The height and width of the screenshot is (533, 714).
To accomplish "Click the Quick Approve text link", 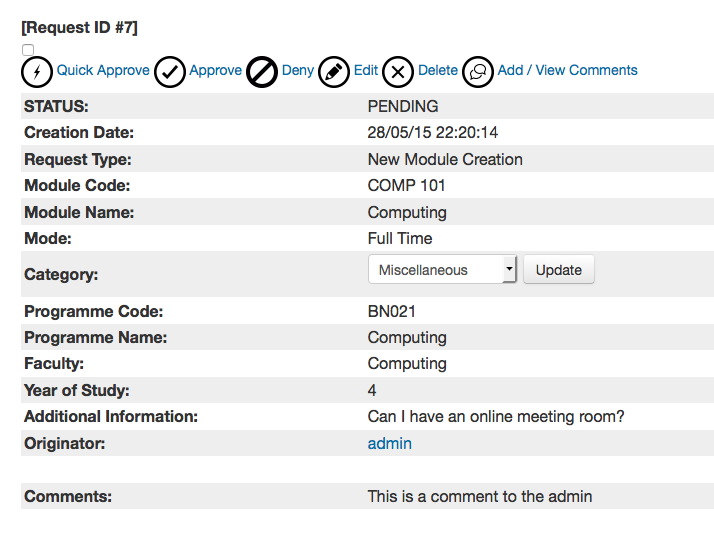I will (103, 71).
